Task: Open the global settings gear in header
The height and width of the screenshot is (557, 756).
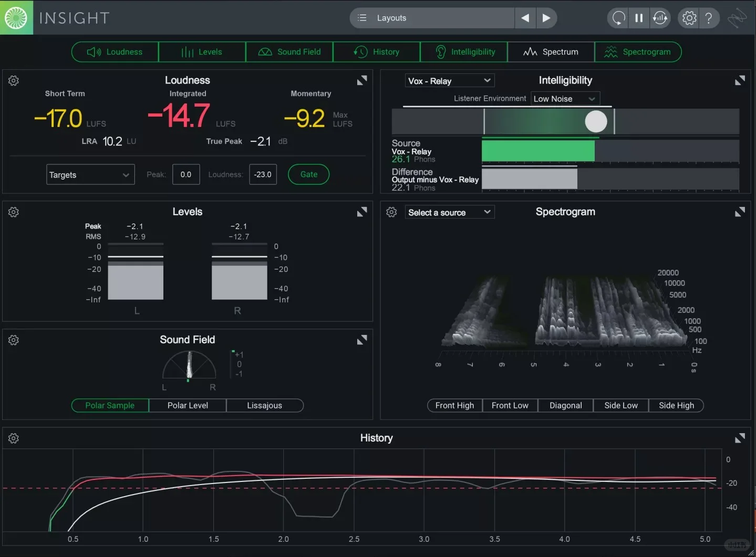Action: click(x=689, y=18)
